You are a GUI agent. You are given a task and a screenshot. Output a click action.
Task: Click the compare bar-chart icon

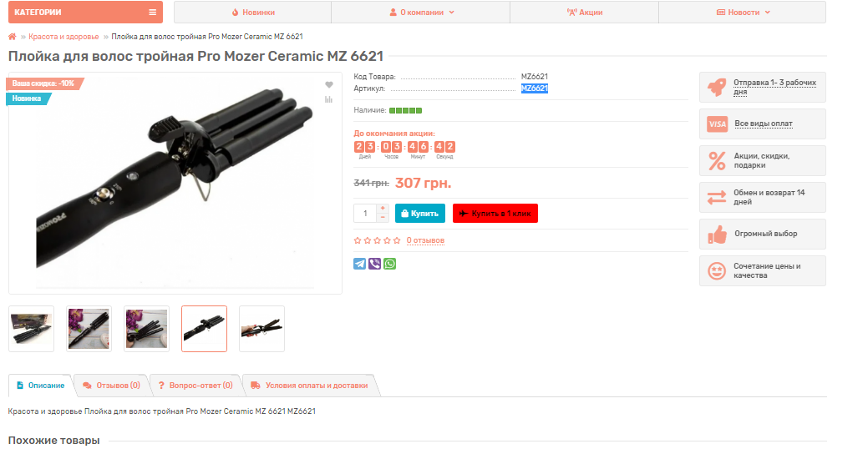(329, 99)
